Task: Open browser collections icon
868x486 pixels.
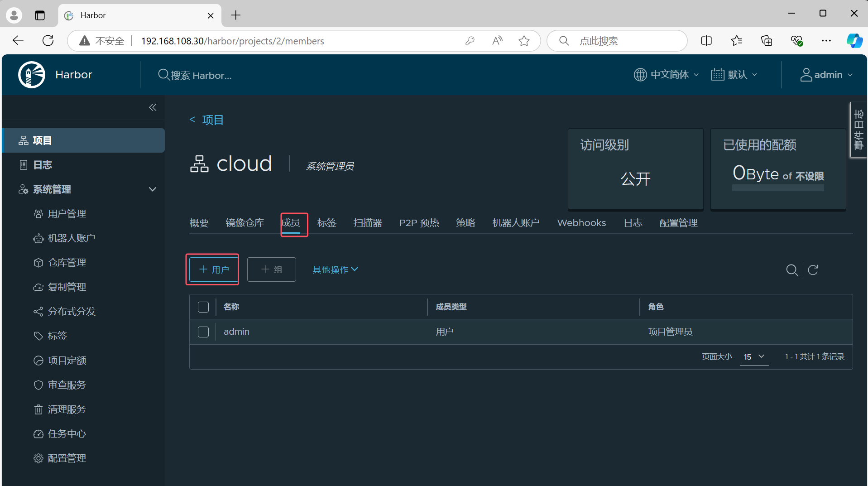Action: [767, 41]
